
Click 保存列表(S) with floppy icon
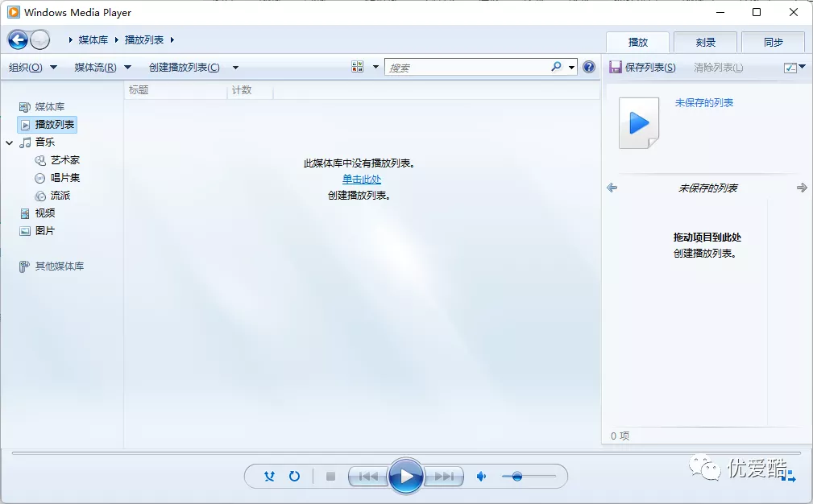click(643, 68)
